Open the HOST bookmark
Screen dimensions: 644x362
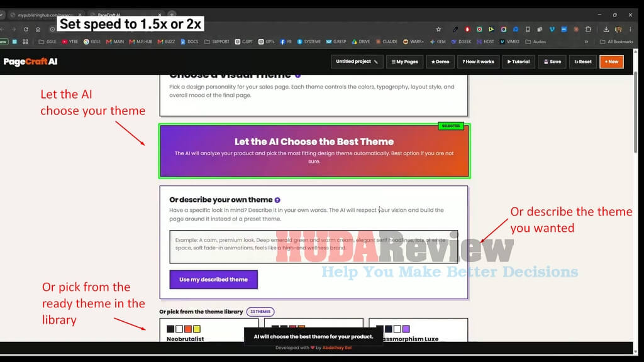[486, 41]
